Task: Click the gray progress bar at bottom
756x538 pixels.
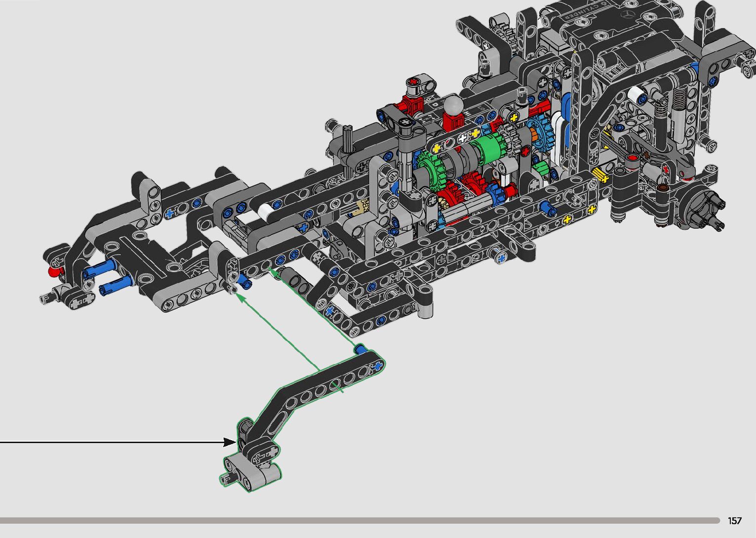Action: click(x=359, y=520)
